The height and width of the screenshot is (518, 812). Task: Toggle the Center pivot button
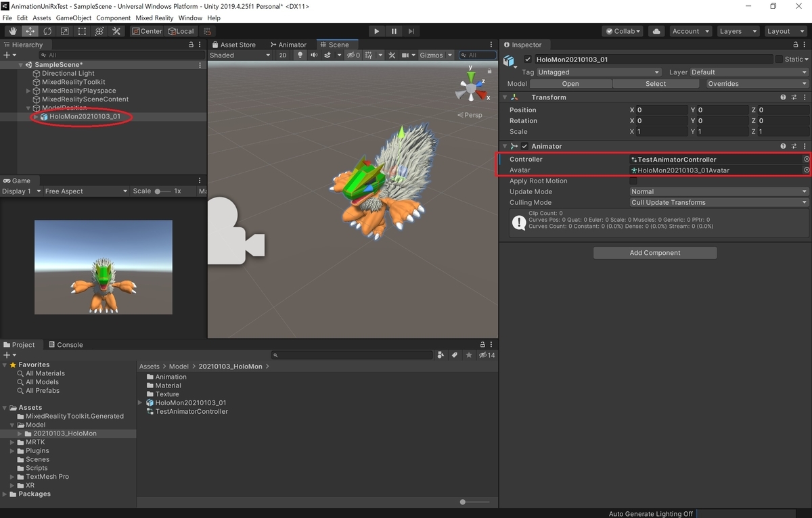[x=147, y=31]
